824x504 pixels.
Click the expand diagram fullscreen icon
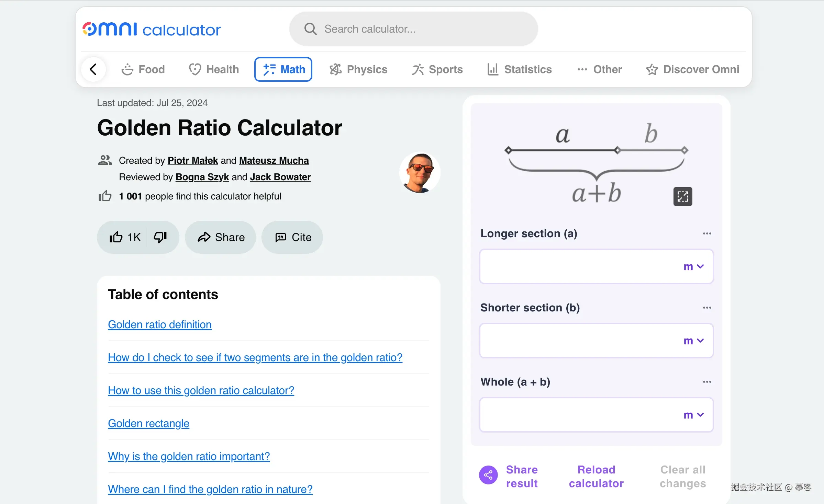pos(682,196)
